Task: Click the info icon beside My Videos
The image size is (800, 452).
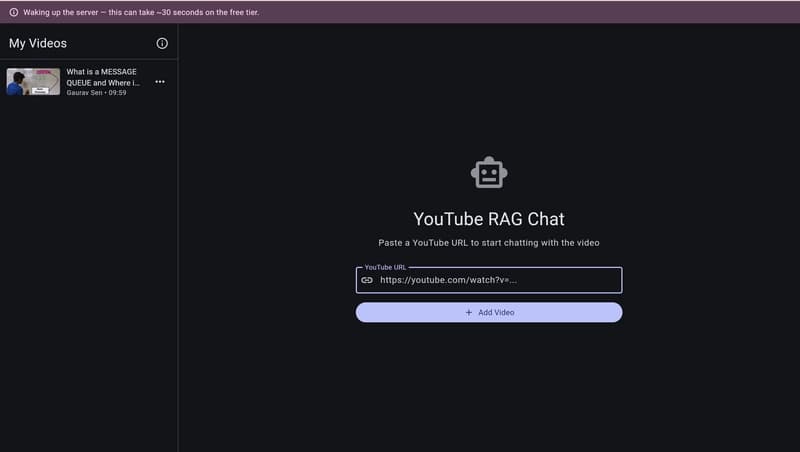Action: coord(162,43)
